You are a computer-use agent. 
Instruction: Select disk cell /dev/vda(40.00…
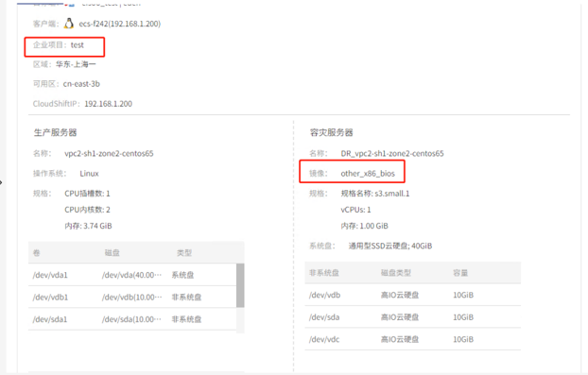pos(131,275)
